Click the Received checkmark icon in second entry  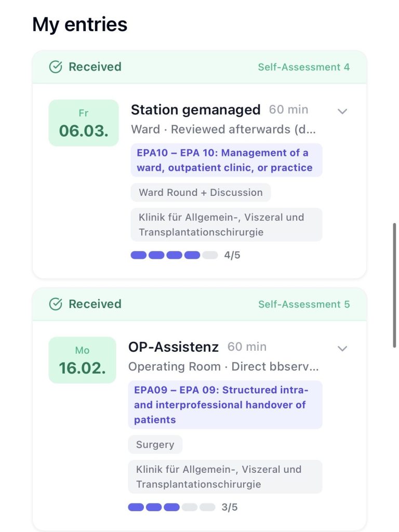click(x=56, y=304)
